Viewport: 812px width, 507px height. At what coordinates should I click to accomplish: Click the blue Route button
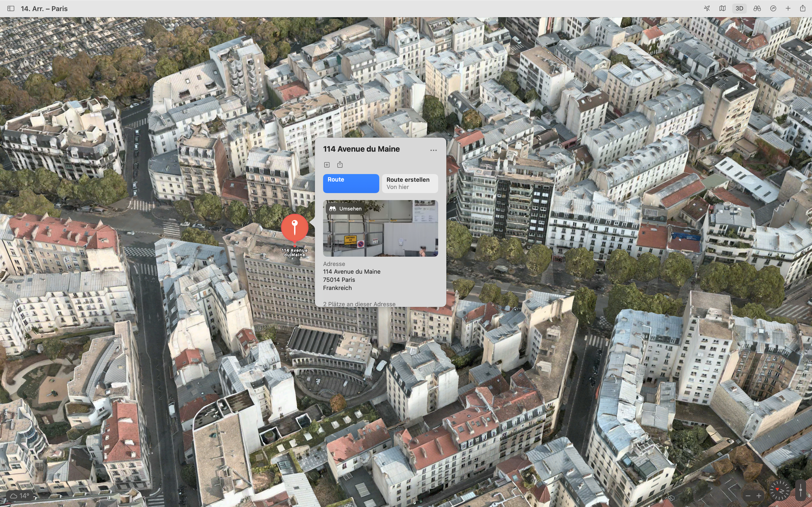[x=351, y=183]
